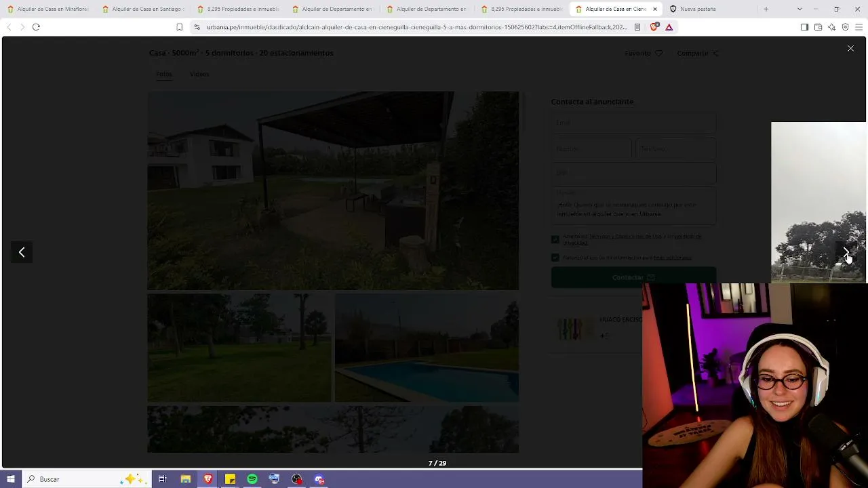The width and height of the screenshot is (868, 488).
Task: Show the next photo with right arrow
Action: tap(846, 252)
